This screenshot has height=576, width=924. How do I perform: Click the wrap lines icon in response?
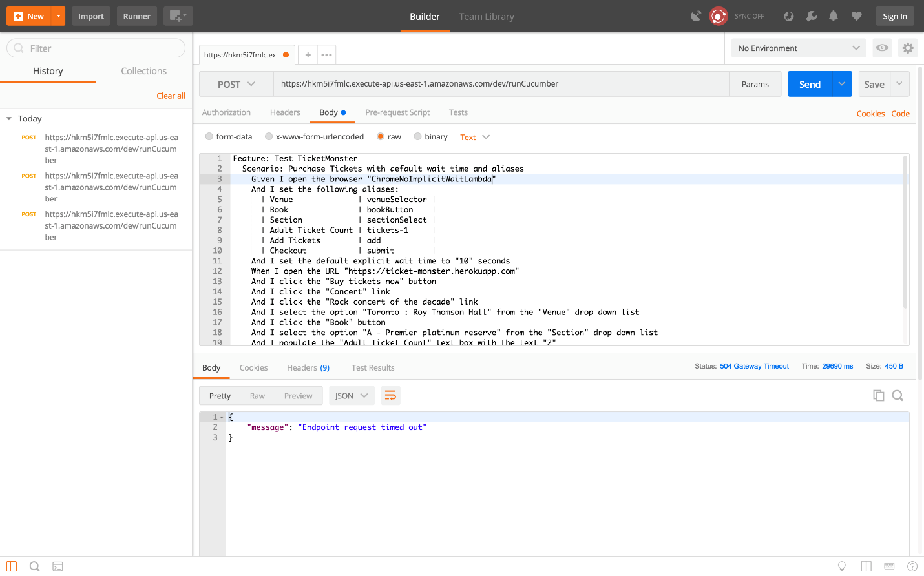pos(390,396)
